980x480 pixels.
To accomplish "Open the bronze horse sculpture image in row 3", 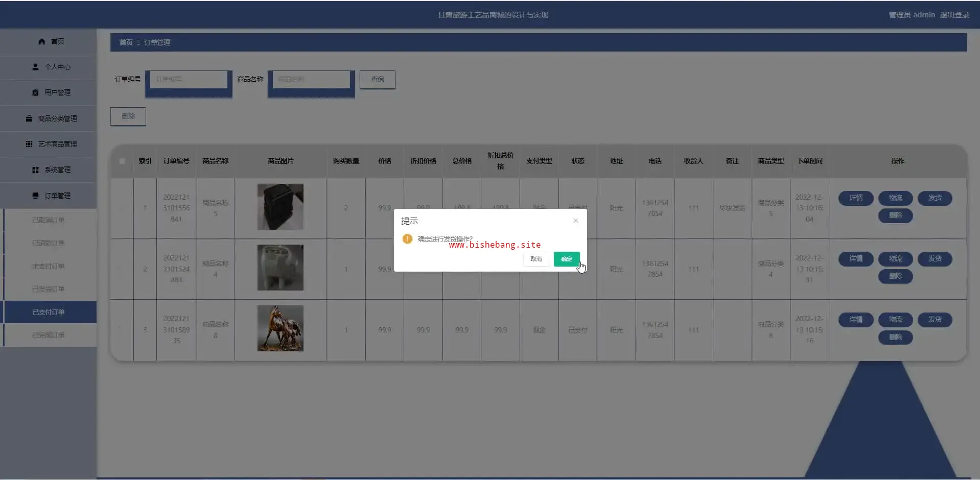I will [280, 328].
